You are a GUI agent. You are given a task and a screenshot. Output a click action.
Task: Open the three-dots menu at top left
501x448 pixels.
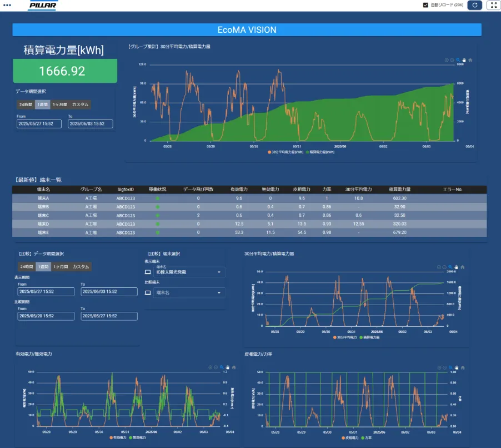point(7,5)
